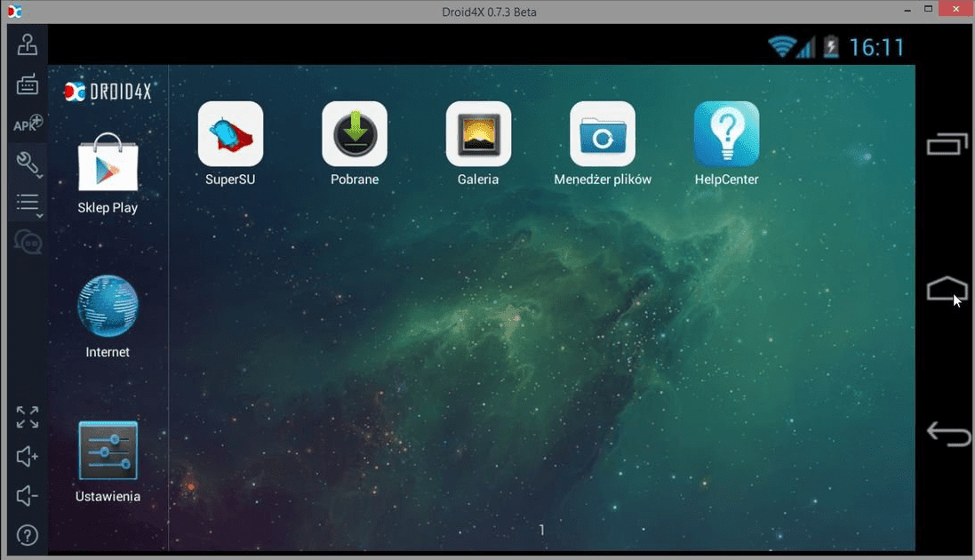This screenshot has width=975, height=560.
Task: Show Android recent apps
Action: [x=947, y=144]
